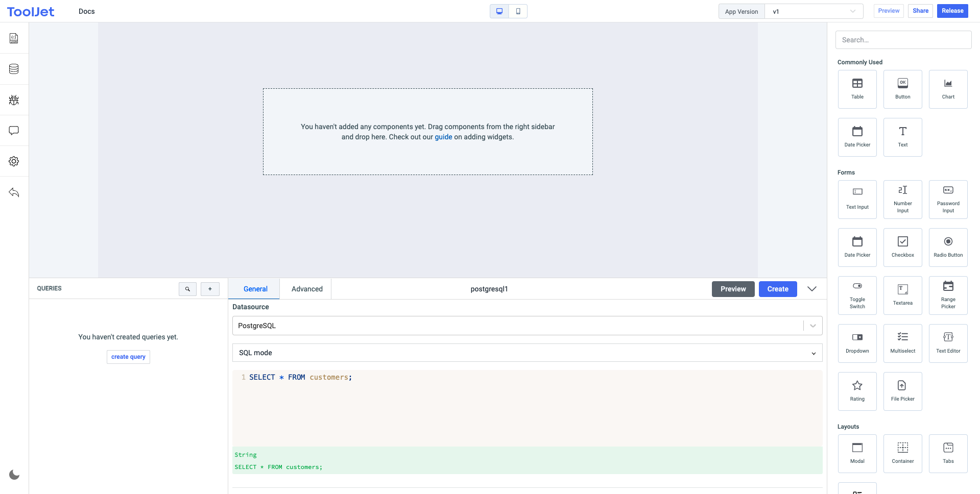This screenshot has height=494, width=980.
Task: Collapse the query panel with chevron
Action: [811, 289]
